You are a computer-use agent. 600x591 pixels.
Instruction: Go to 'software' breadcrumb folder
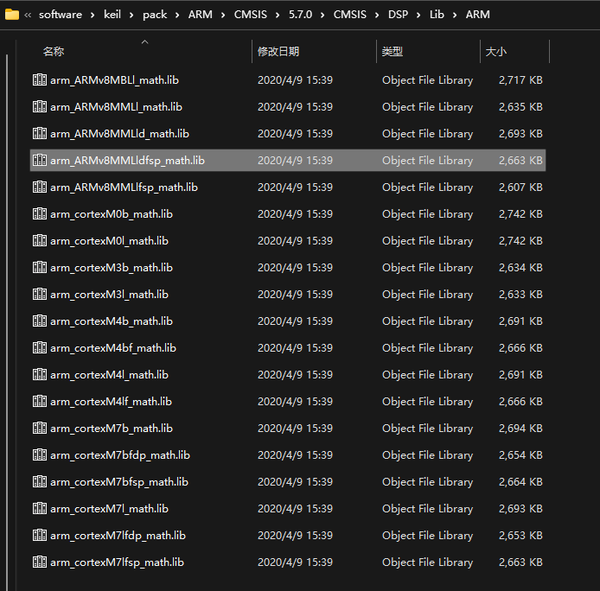tap(60, 15)
